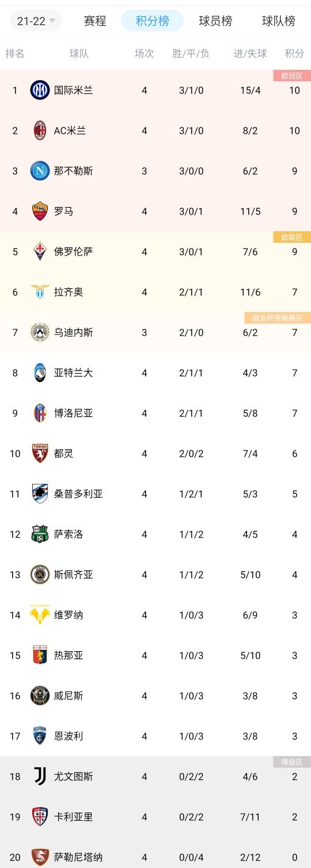Tap the Lazio (拉齐奥) eagle icon
The height and width of the screenshot is (868, 311).
point(40,292)
